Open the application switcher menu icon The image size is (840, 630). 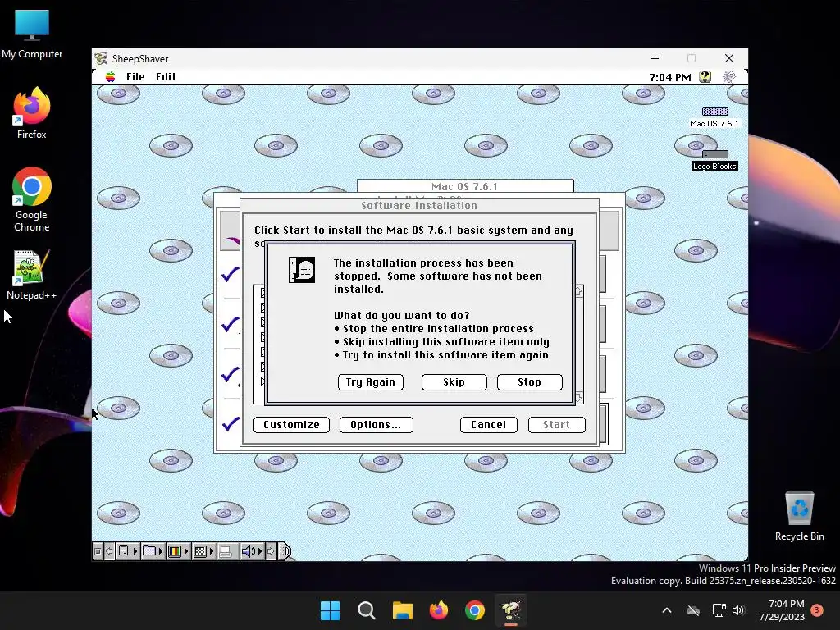click(x=728, y=77)
